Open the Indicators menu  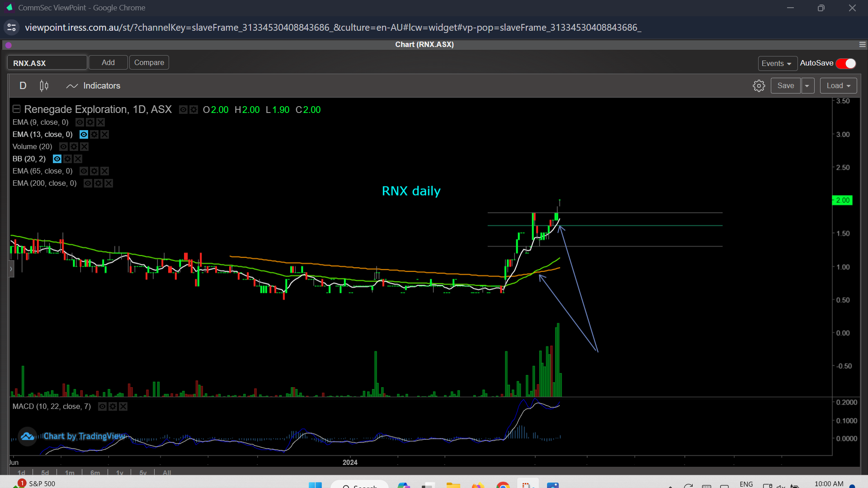pos(93,86)
